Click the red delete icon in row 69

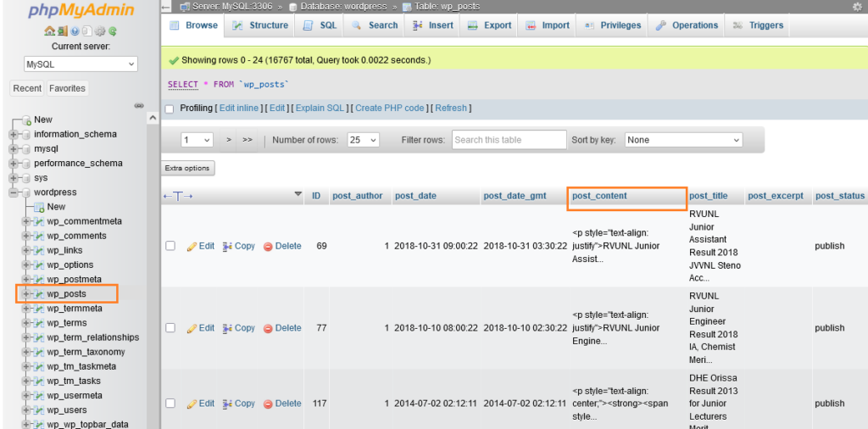click(x=268, y=247)
